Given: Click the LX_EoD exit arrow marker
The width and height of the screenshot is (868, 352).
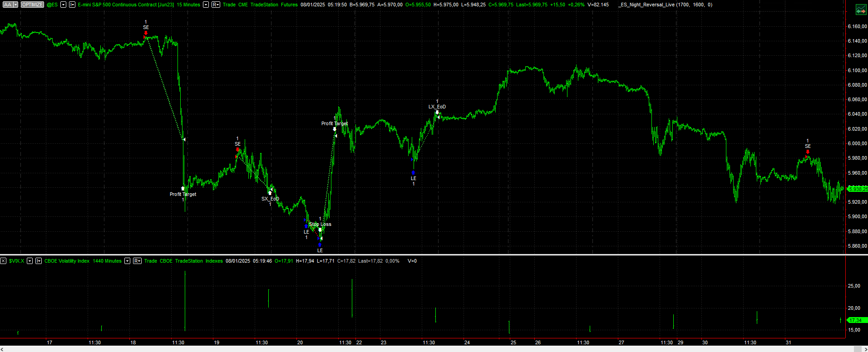Looking at the screenshot, I should pos(437,112).
